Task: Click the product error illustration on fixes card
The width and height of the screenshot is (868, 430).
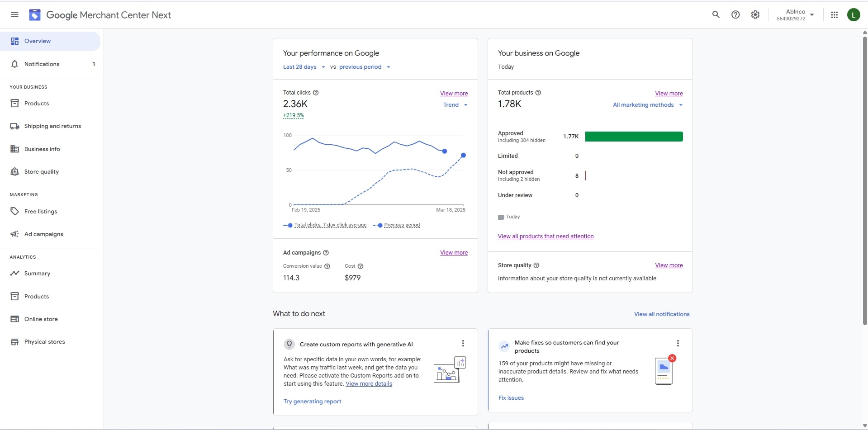Action: [x=665, y=370]
